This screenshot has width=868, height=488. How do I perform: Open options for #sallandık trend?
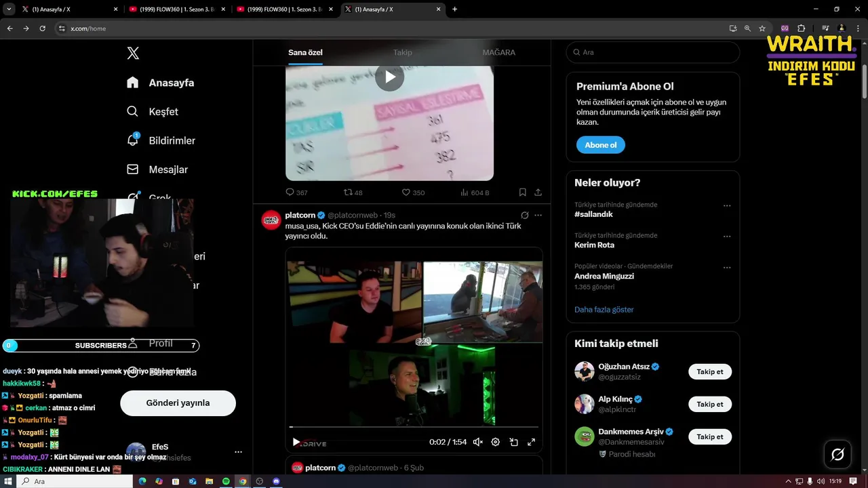[727, 205]
